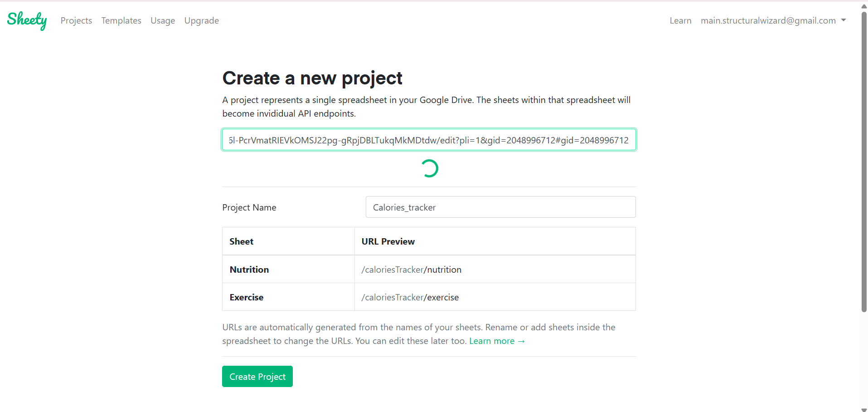The image size is (868, 412).
Task: Open the Upgrade page
Action: [x=202, y=20]
